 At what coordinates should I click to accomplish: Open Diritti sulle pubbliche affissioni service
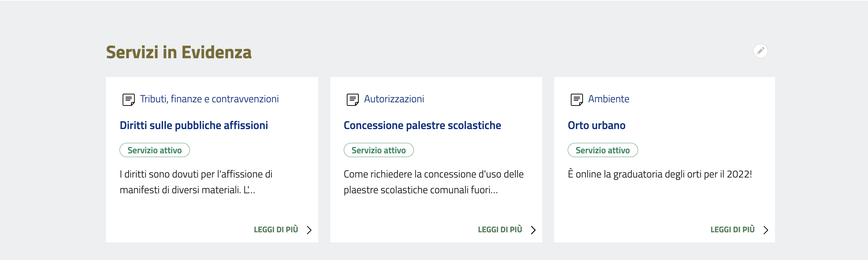pos(194,126)
